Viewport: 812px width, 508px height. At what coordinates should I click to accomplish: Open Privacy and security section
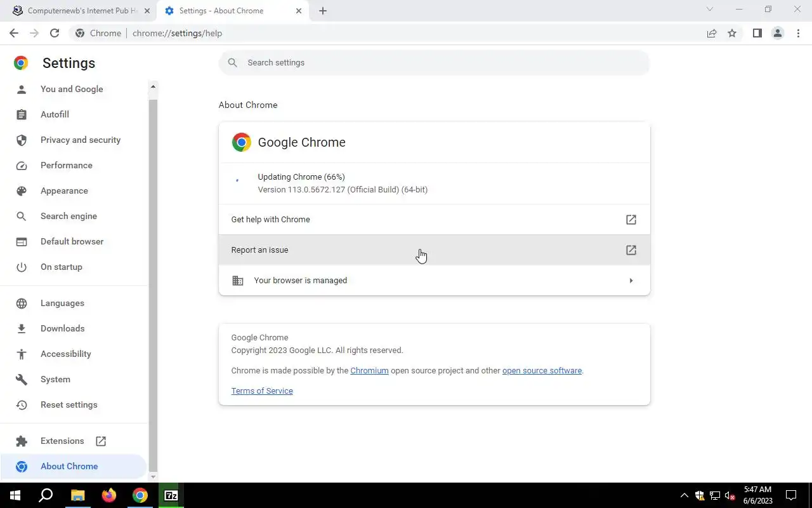pyautogui.click(x=81, y=140)
